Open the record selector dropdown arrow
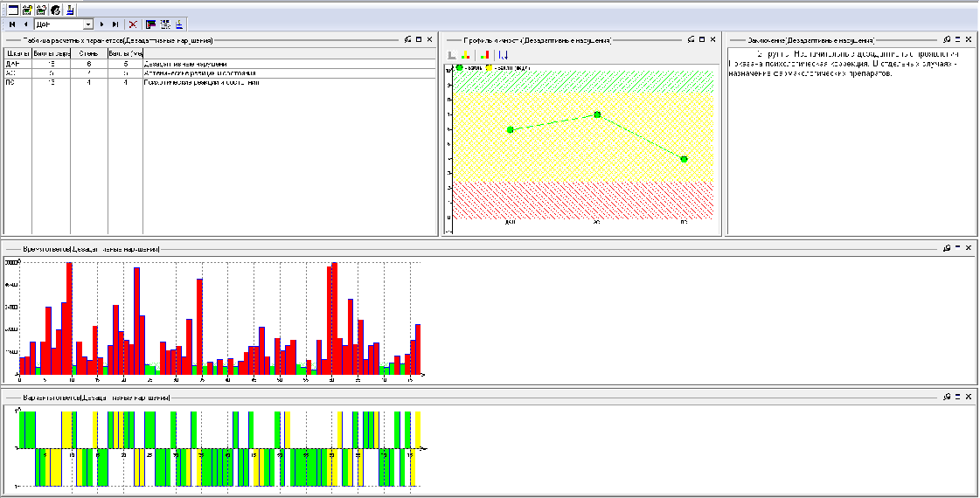 (x=87, y=24)
